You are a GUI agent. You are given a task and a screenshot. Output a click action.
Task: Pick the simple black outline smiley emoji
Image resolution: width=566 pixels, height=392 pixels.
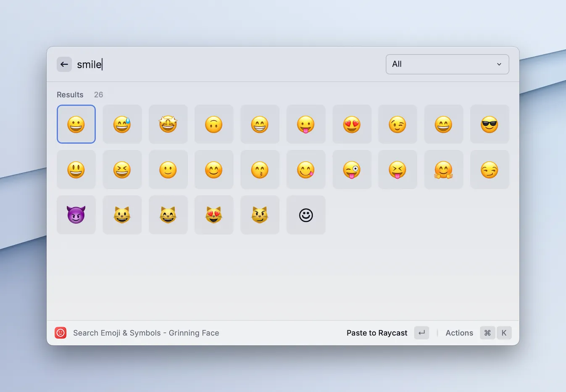(x=305, y=215)
